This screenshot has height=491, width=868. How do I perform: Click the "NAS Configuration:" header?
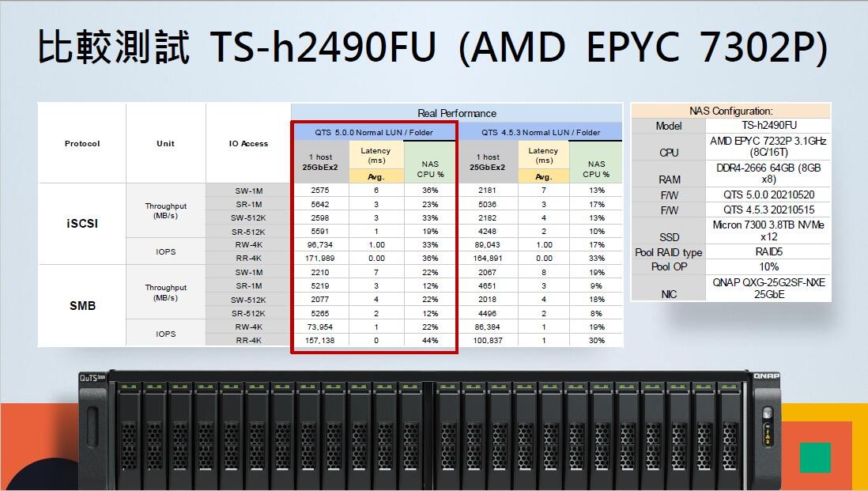730,111
